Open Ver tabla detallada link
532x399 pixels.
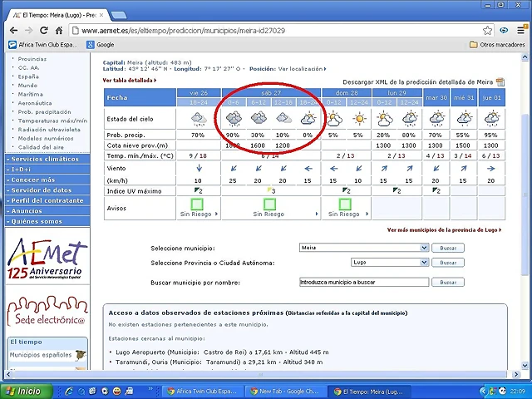point(130,81)
